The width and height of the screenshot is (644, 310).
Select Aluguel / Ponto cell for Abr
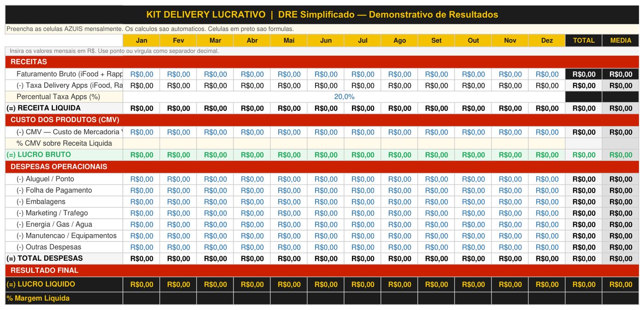coord(252,179)
